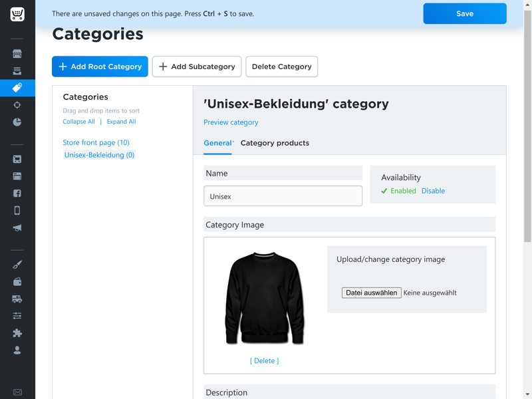Click the Name input field containing Unisex
This screenshot has width=532, height=399.
pyautogui.click(x=283, y=196)
